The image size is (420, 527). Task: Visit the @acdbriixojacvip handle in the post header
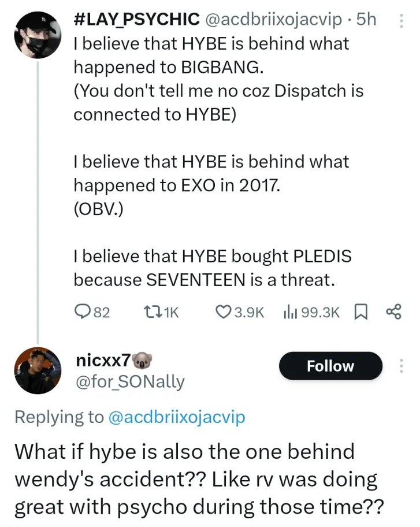[x=273, y=20]
